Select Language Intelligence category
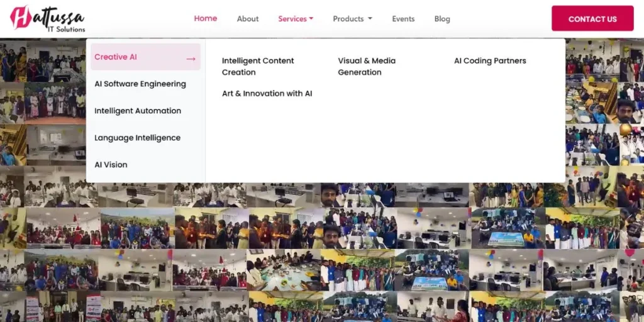644x322 pixels. tap(137, 138)
